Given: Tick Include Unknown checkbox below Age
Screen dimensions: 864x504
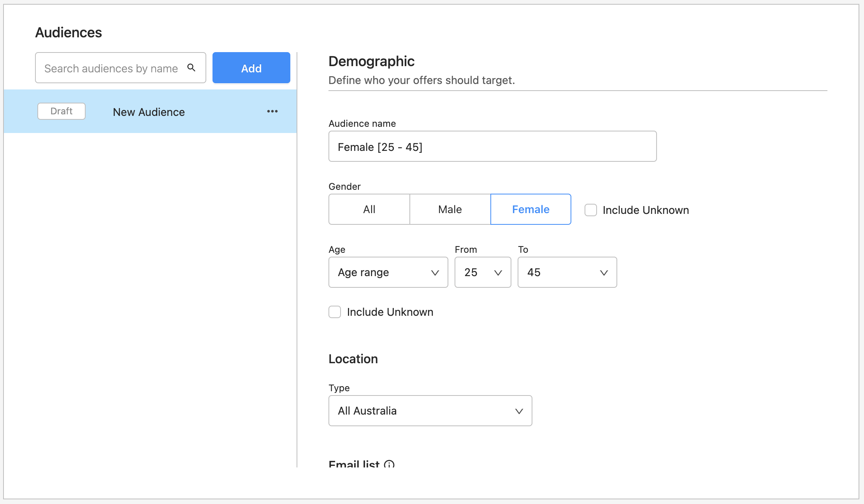Looking at the screenshot, I should (335, 312).
